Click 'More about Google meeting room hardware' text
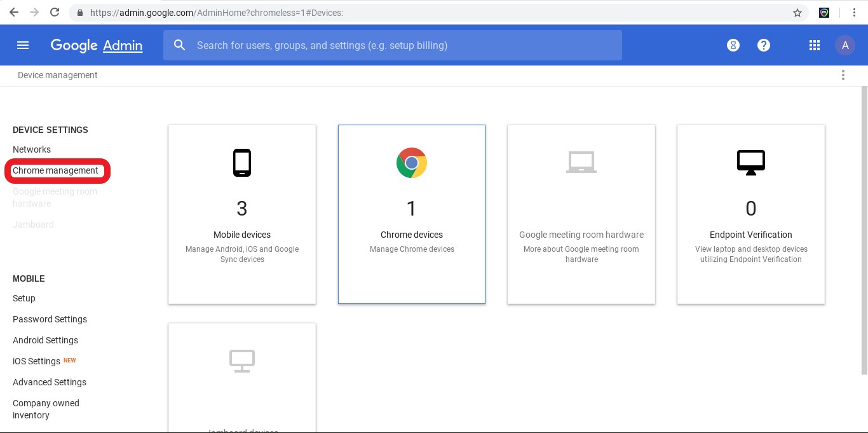Viewport: 868px width, 433px height. (x=581, y=254)
